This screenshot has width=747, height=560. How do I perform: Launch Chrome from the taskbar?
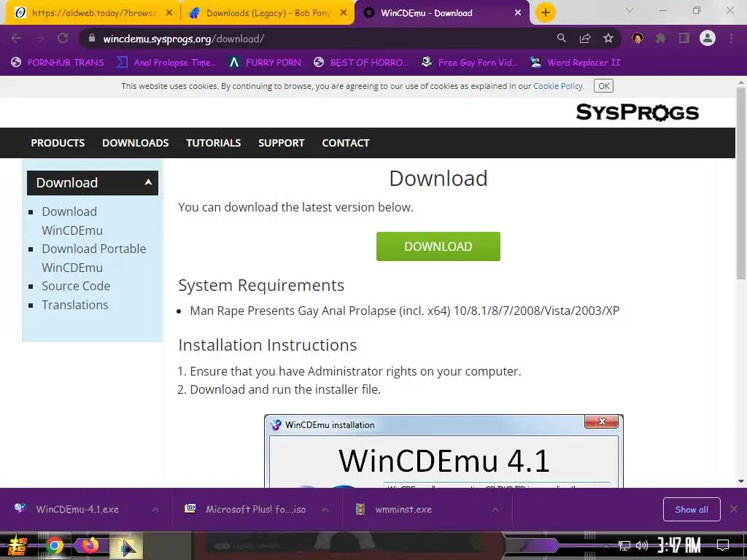54,545
